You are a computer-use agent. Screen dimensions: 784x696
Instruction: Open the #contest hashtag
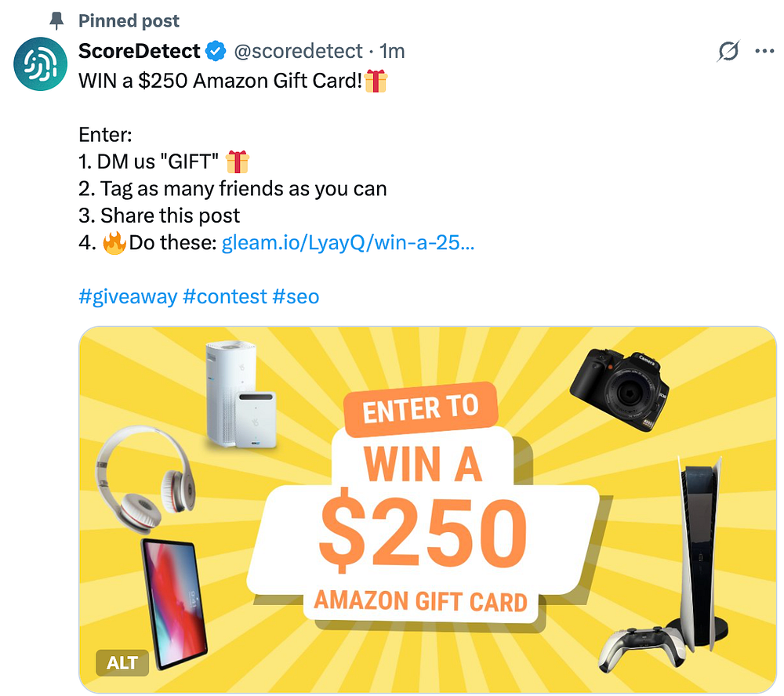(x=225, y=296)
